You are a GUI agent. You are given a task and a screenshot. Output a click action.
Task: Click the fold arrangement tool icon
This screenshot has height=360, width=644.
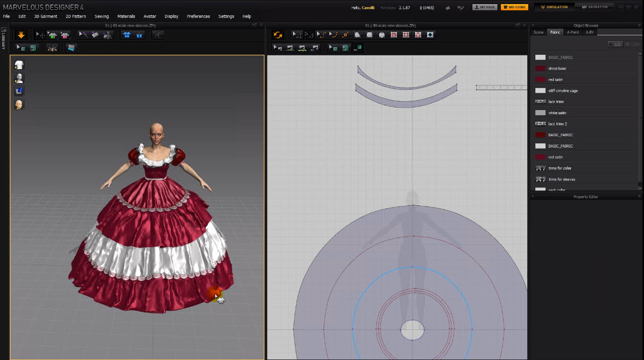tap(95, 35)
